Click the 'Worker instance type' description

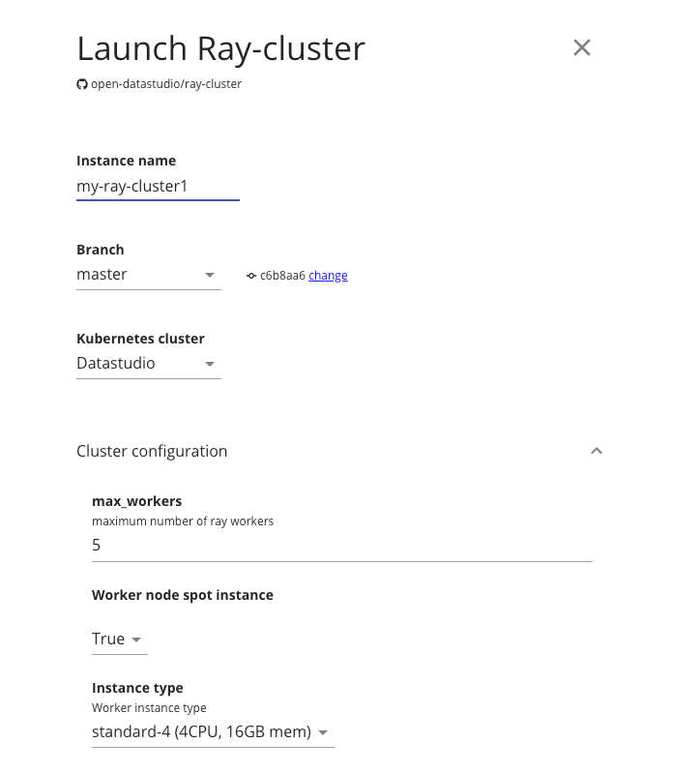click(x=149, y=708)
